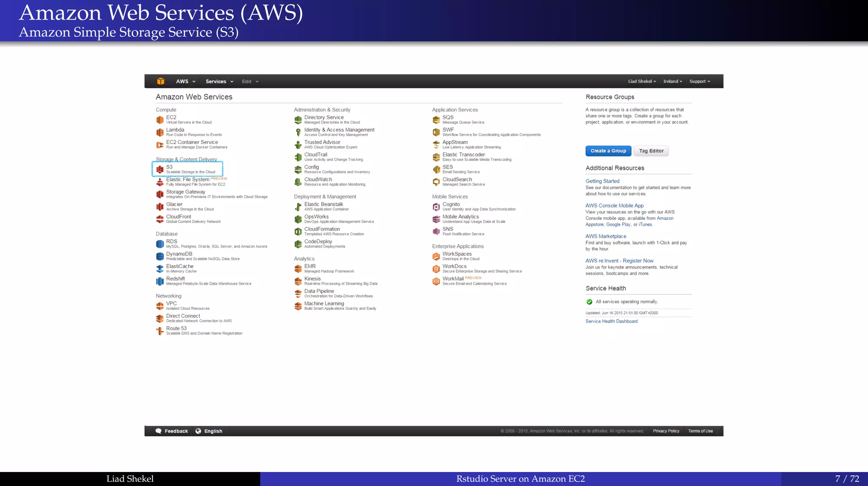Screen dimensions: 868x486
Task: Open AppStream service name
Action: click(455, 142)
